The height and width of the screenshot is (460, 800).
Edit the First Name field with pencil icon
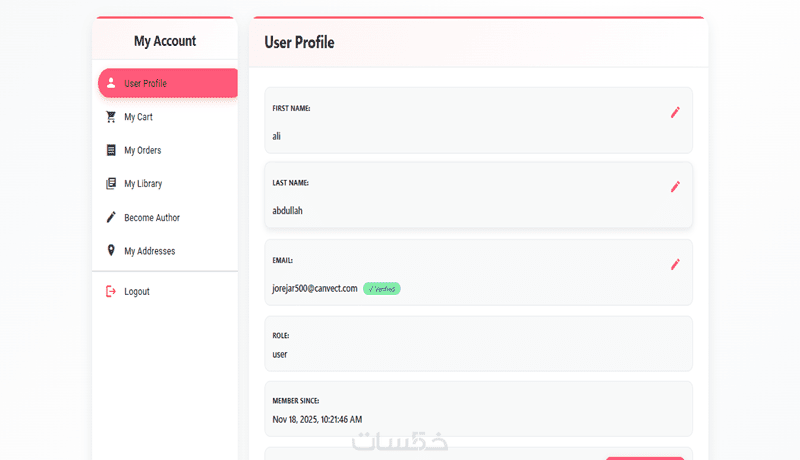675,112
